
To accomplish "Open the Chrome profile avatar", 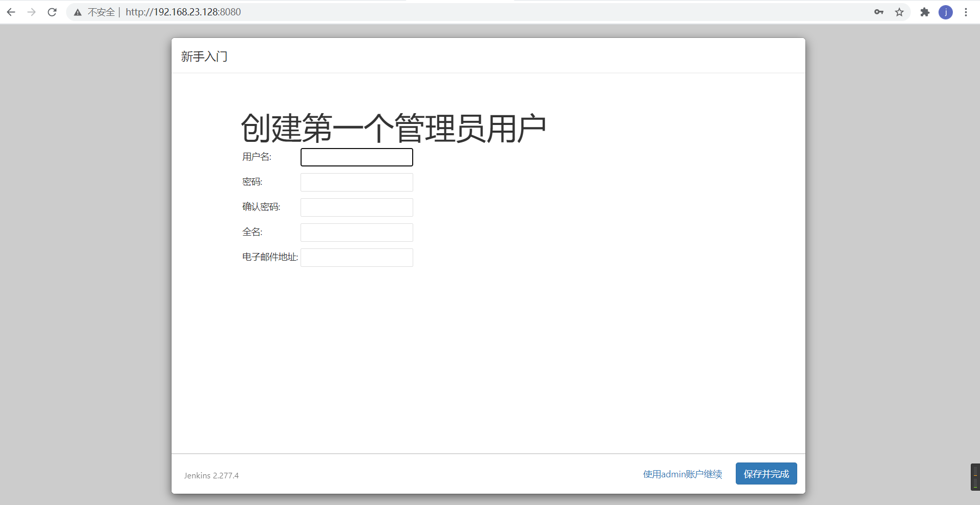I will (946, 12).
